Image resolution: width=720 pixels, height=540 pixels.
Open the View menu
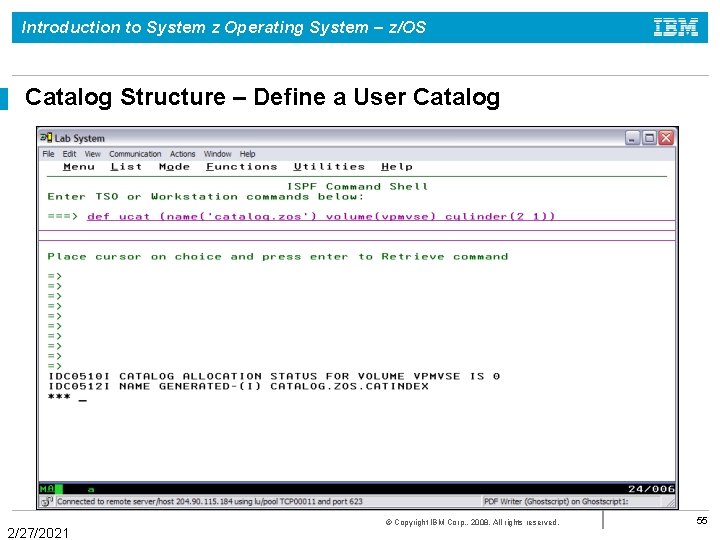[92, 154]
